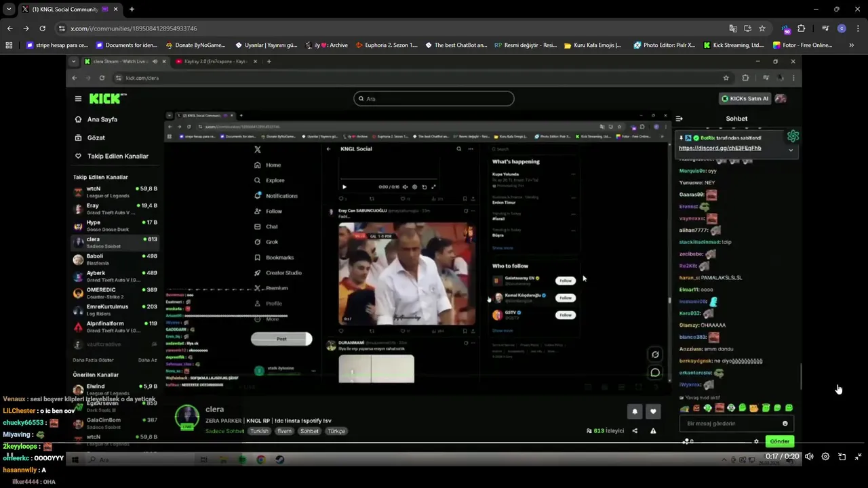Bookmark this page with the star icon
This screenshot has width=868, height=488.
[x=762, y=28]
